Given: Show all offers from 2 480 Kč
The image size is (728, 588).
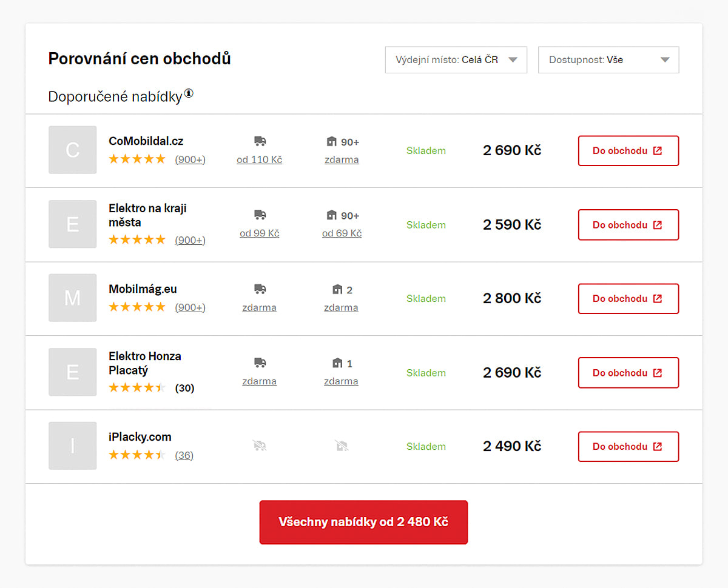Looking at the screenshot, I should tap(363, 522).
